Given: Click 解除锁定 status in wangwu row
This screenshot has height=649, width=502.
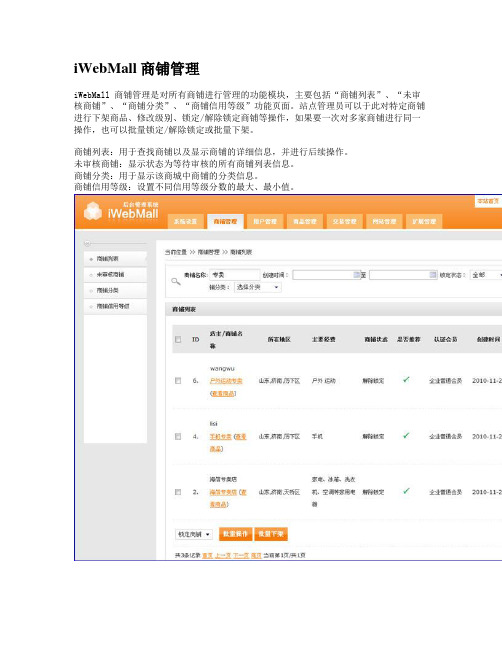Looking at the screenshot, I should click(x=373, y=381).
